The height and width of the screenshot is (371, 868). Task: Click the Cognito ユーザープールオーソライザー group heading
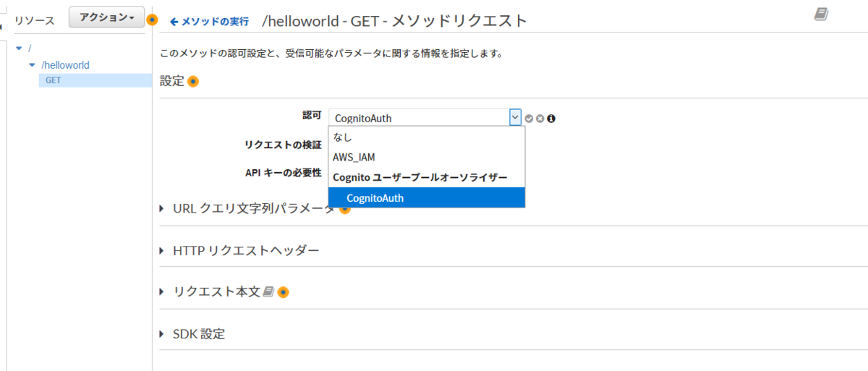point(420,177)
